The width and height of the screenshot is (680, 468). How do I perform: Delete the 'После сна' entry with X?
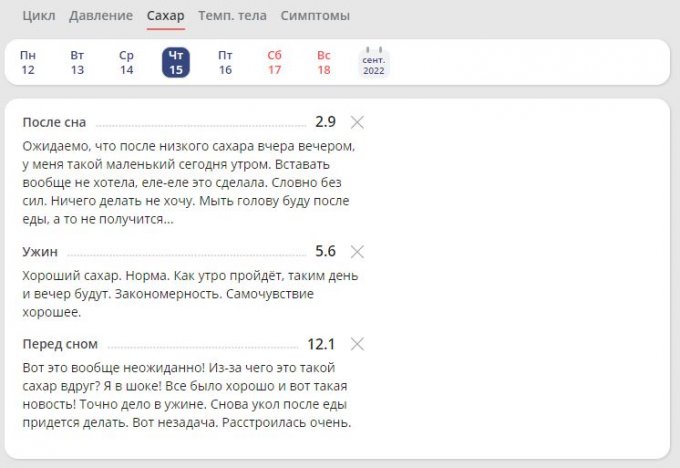357,122
